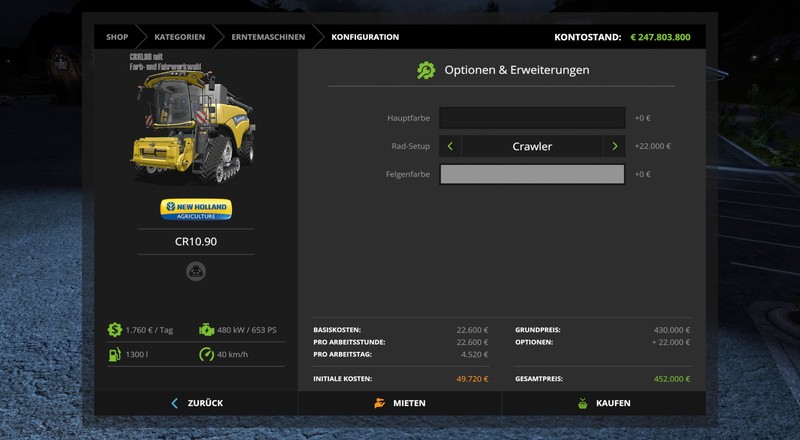Click the green Kaufen basket icon
Image resolution: width=800 pixels, height=440 pixels.
click(x=582, y=403)
